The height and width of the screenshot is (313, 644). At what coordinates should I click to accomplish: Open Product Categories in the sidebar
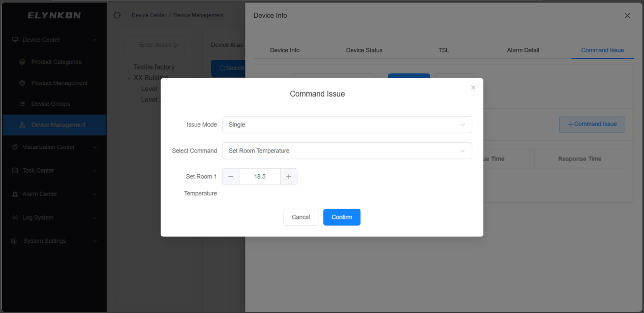point(54,62)
